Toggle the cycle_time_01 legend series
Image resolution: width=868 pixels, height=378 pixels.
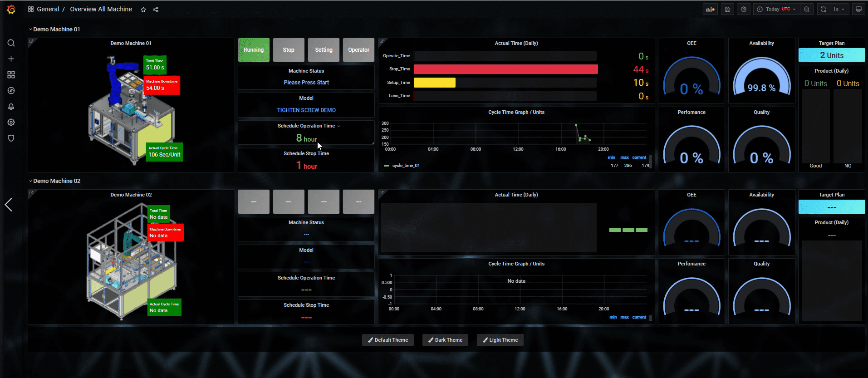click(406, 166)
